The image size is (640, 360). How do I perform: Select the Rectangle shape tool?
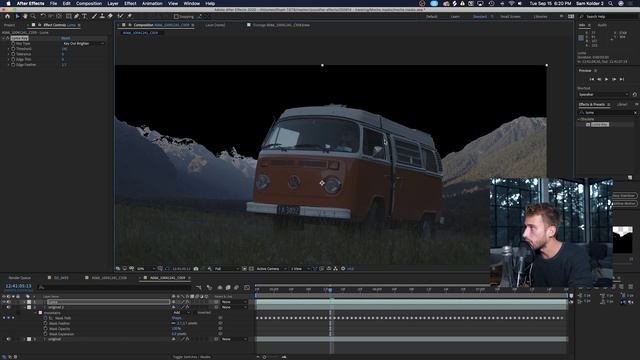69,16
